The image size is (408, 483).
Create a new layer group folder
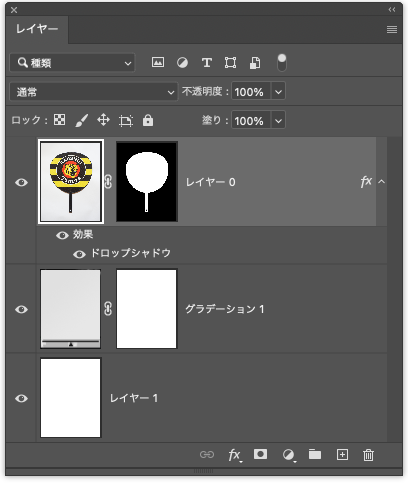click(x=315, y=454)
